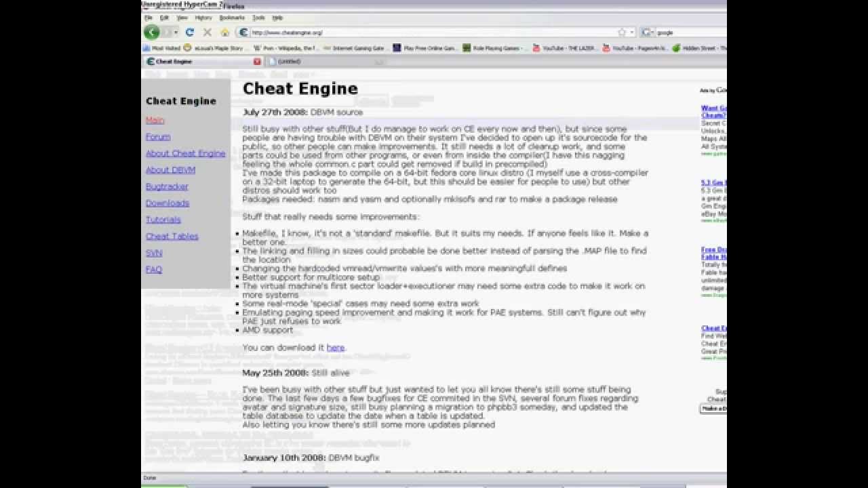Click the site favicon in the address bar

coord(243,32)
